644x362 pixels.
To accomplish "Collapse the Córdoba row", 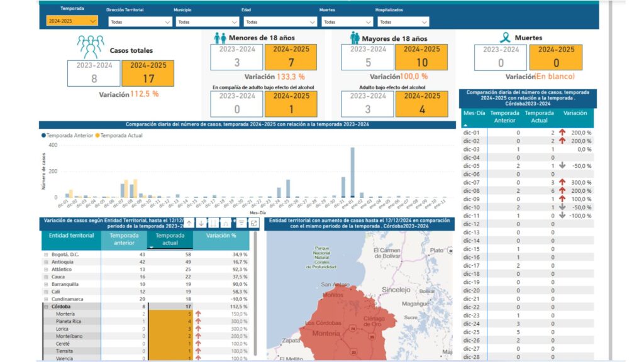I will pyautogui.click(x=46, y=307).
